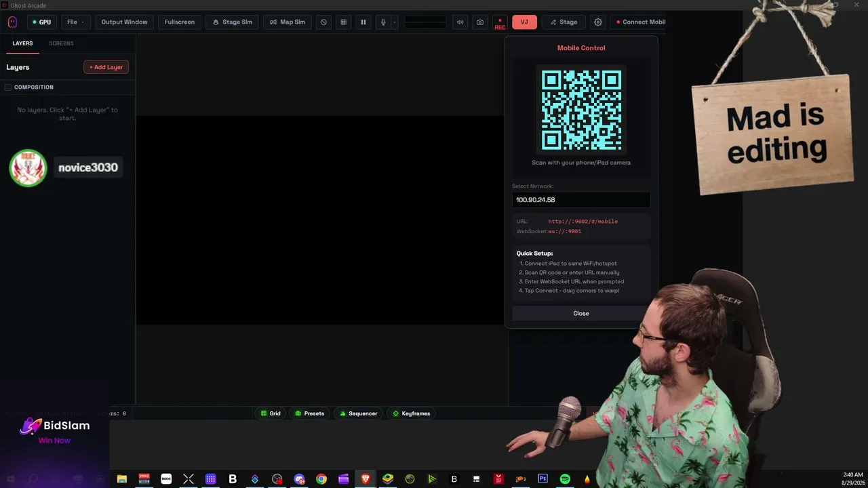Click the Quick Setup heading
The image size is (868, 488).
pos(534,253)
